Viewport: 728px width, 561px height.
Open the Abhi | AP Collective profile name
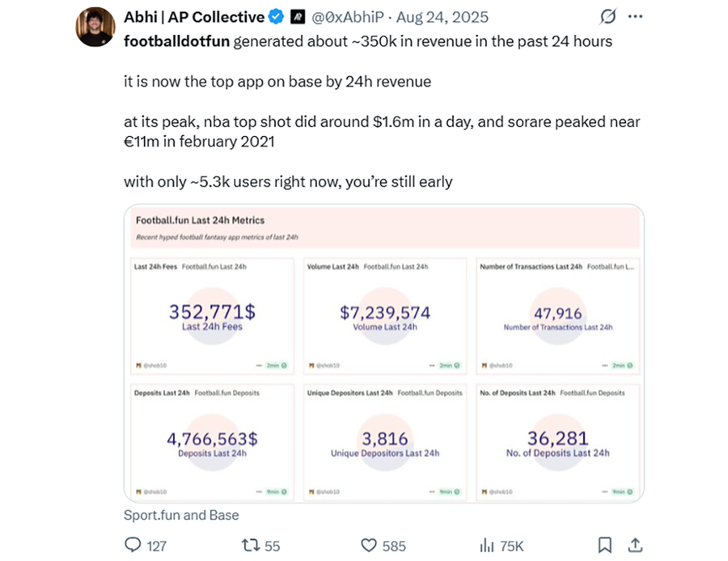194,17
